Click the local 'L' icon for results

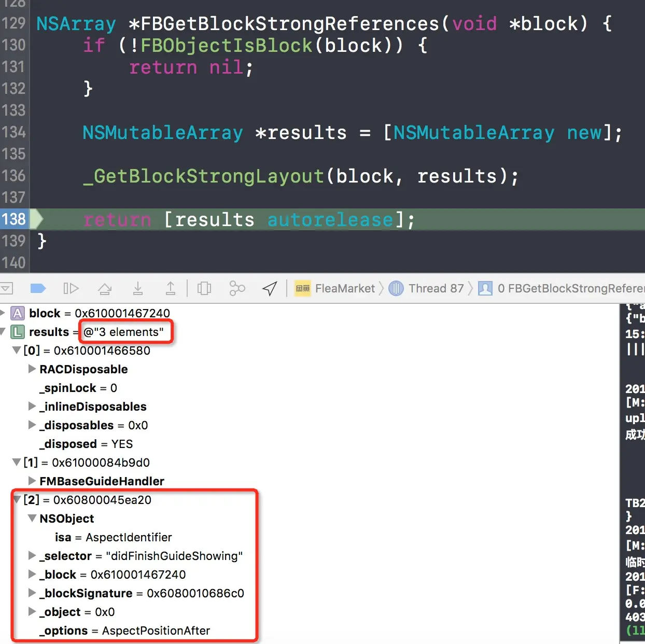click(18, 332)
